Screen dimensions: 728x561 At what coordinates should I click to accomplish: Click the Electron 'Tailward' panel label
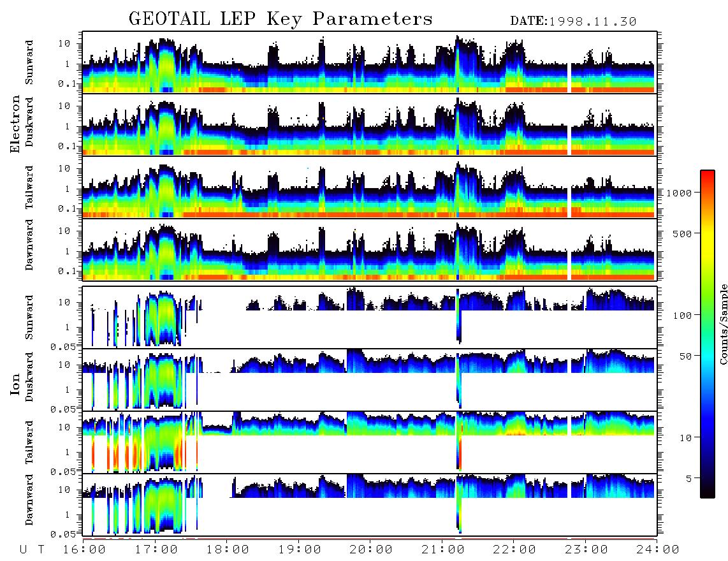tap(29, 187)
